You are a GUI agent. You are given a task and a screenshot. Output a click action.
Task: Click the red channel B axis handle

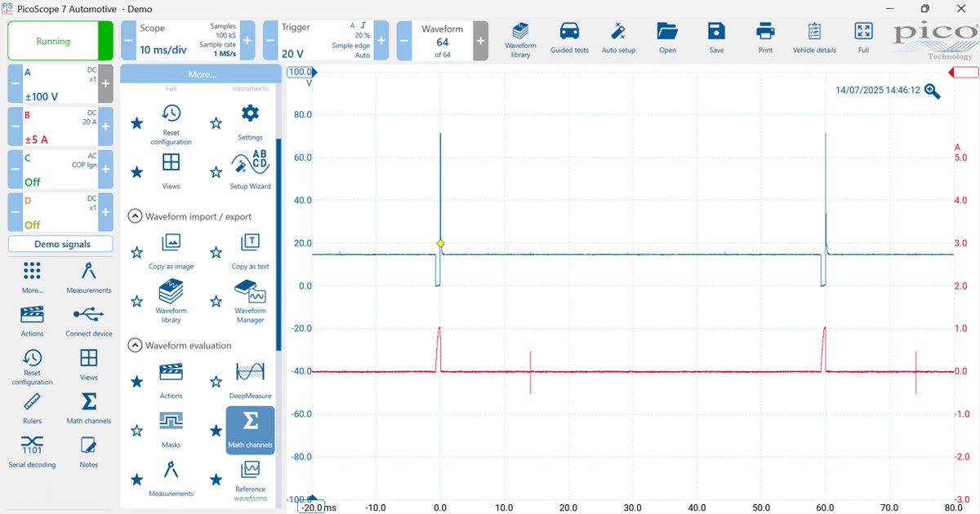coord(963,73)
